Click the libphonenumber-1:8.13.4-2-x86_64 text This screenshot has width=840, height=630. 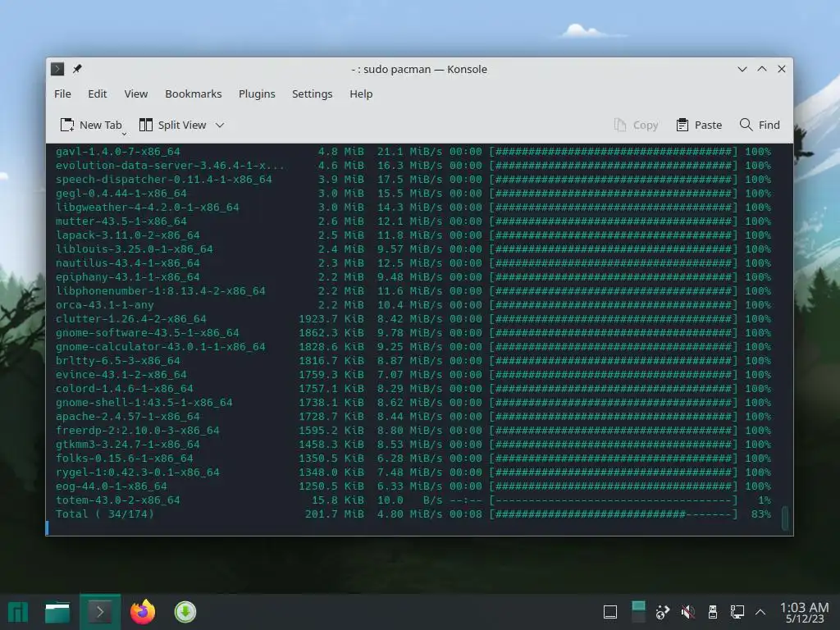(x=161, y=291)
